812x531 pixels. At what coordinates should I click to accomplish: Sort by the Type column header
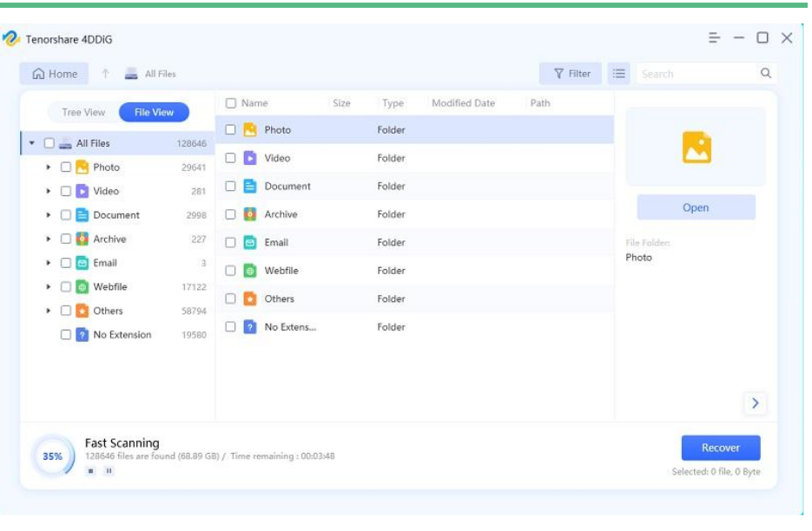click(393, 103)
